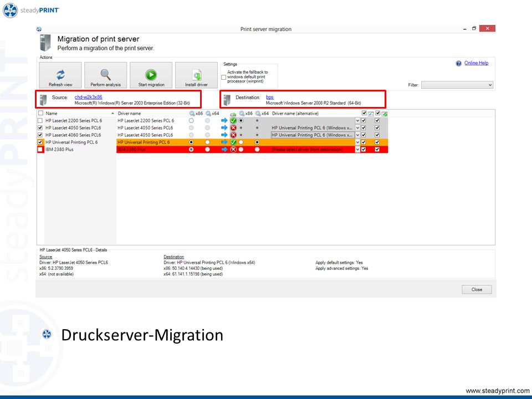Click the X status icon in IBM 2380 Plus row
This screenshot has width=532, height=399.
[x=233, y=149]
